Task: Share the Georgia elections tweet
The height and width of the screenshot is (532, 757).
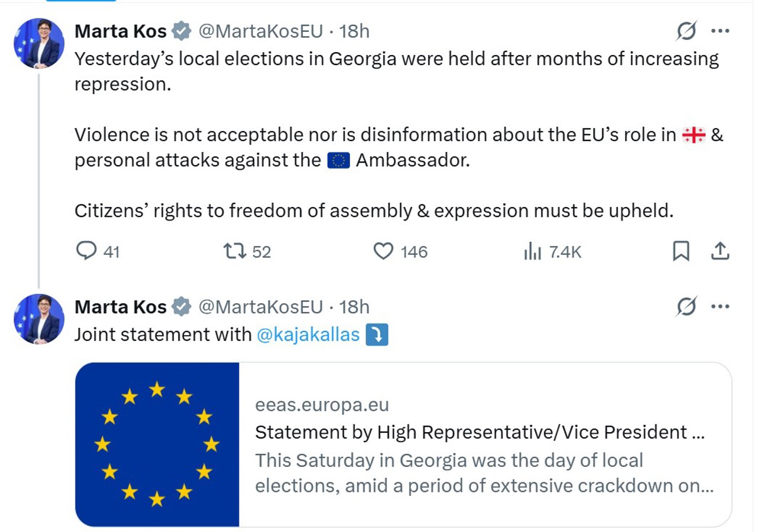Action: [719, 252]
